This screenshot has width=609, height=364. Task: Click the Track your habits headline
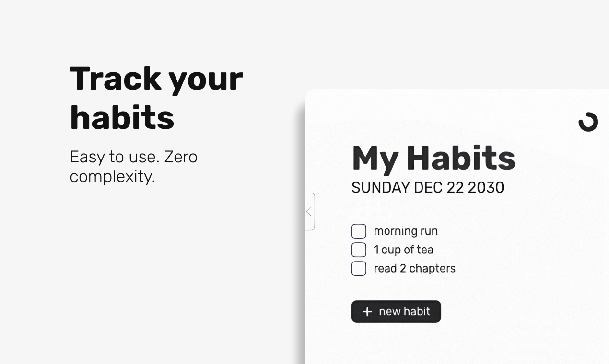click(156, 97)
